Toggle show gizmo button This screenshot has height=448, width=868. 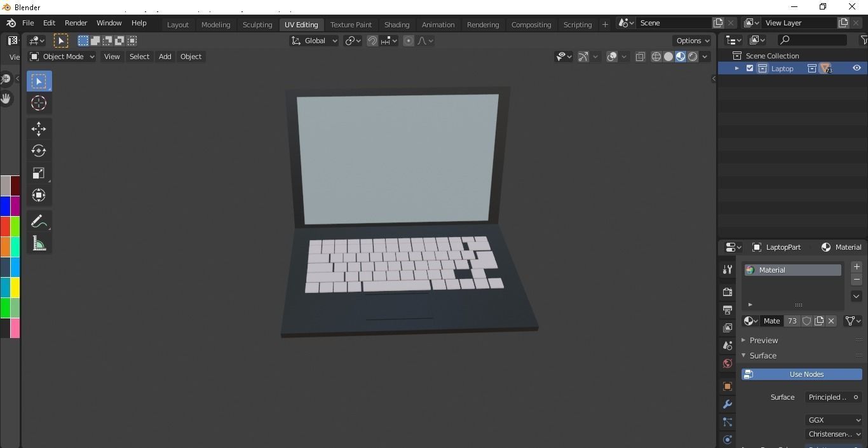point(583,57)
